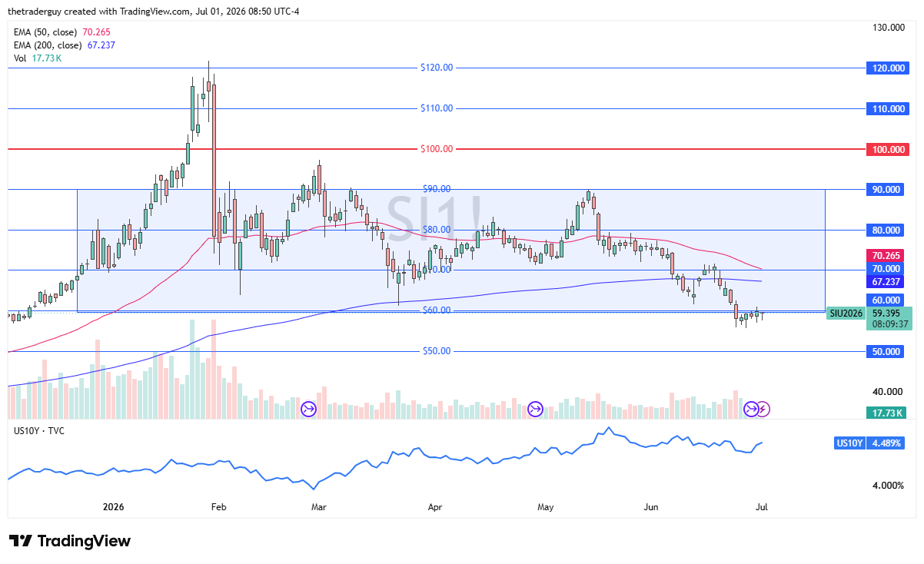Click the Jul label on time axis
This screenshot has height=564, width=924.
pyautogui.click(x=761, y=508)
